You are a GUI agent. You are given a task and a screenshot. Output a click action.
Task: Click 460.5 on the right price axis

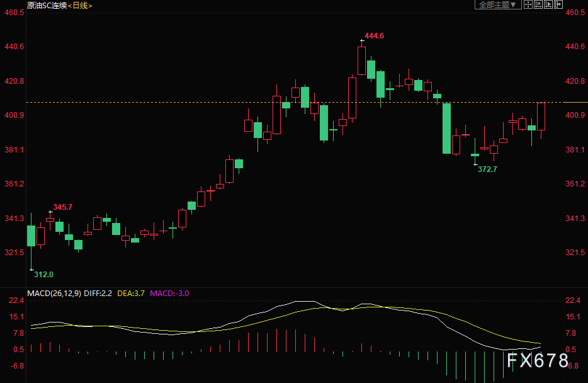575,13
